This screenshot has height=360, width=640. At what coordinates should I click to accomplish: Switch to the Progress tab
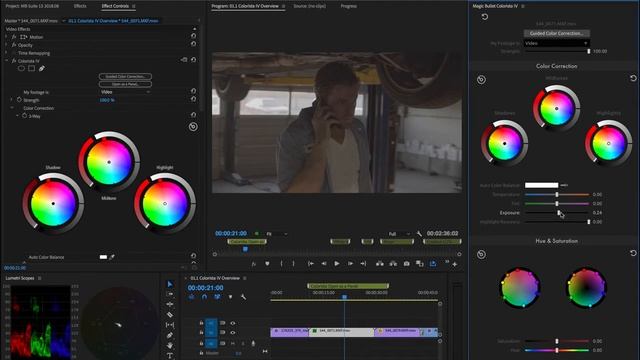point(349,6)
